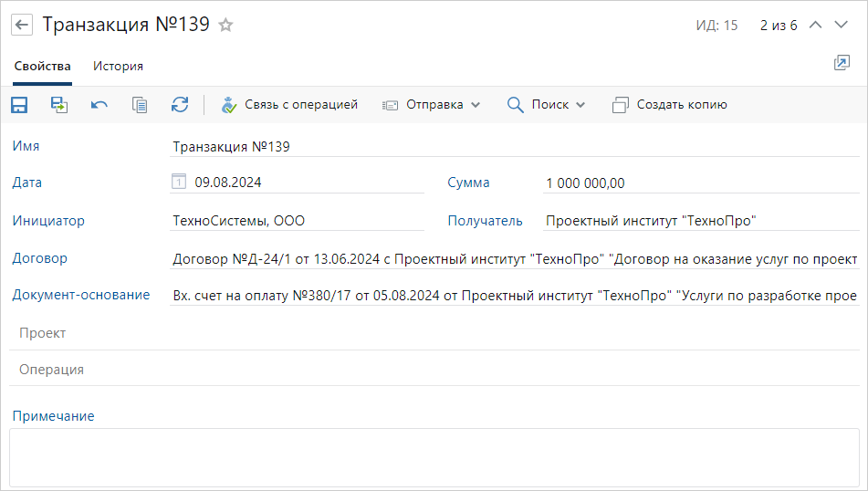Click the Refresh icon in toolbar
The image size is (868, 491).
tap(180, 105)
